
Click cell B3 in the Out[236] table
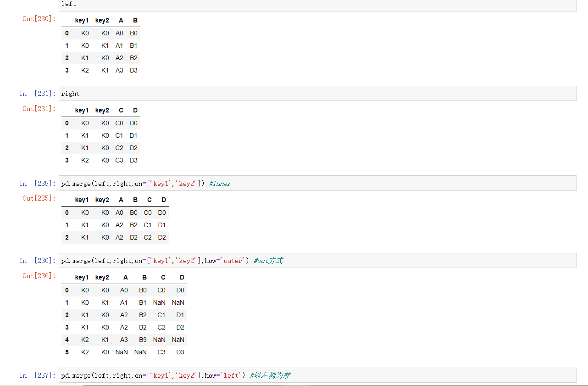(143, 340)
